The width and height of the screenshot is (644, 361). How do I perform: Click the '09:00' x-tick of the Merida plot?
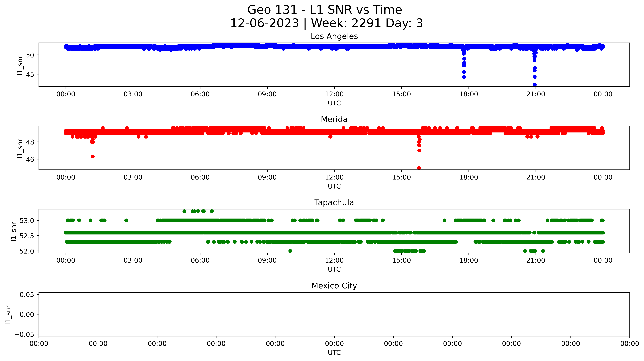(267, 177)
